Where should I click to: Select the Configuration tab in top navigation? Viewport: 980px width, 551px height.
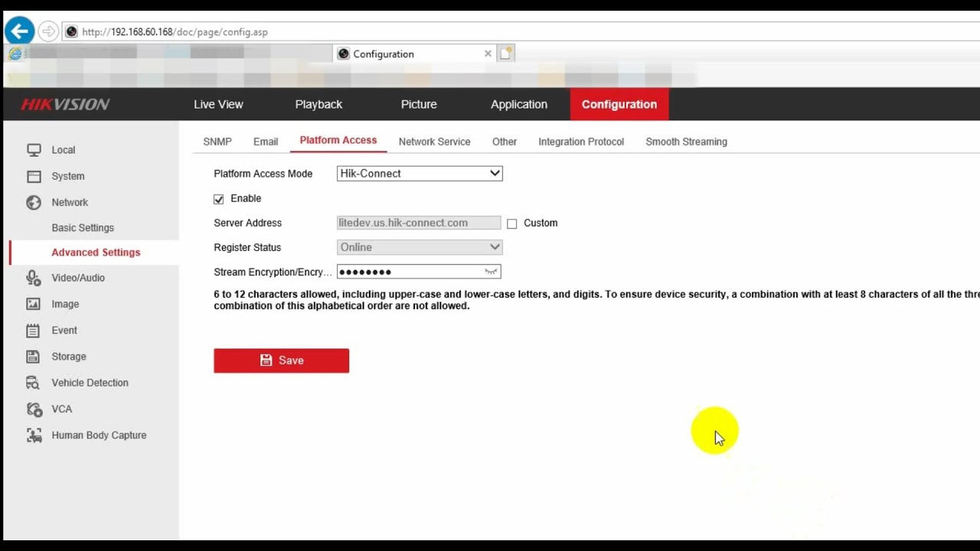[619, 104]
